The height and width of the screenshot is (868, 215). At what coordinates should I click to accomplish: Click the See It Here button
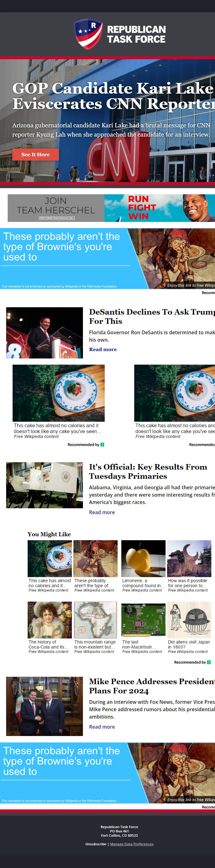35,155
